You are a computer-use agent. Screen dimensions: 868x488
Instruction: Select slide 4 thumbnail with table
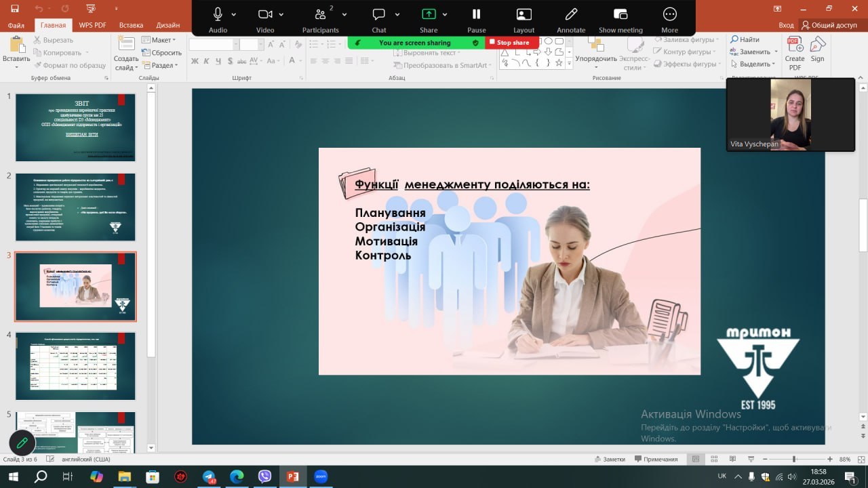75,366
